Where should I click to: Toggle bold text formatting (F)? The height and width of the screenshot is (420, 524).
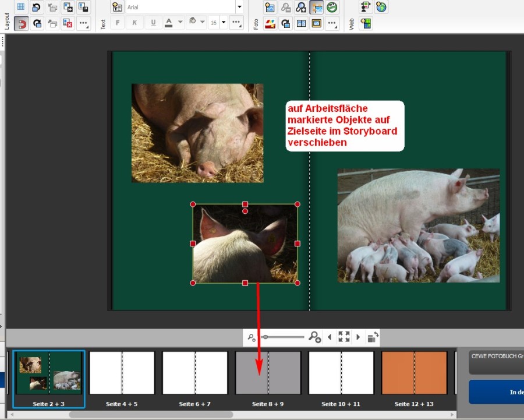pos(118,23)
